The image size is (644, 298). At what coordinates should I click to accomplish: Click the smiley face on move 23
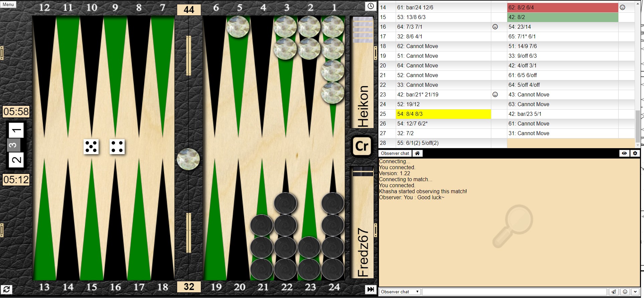[495, 94]
